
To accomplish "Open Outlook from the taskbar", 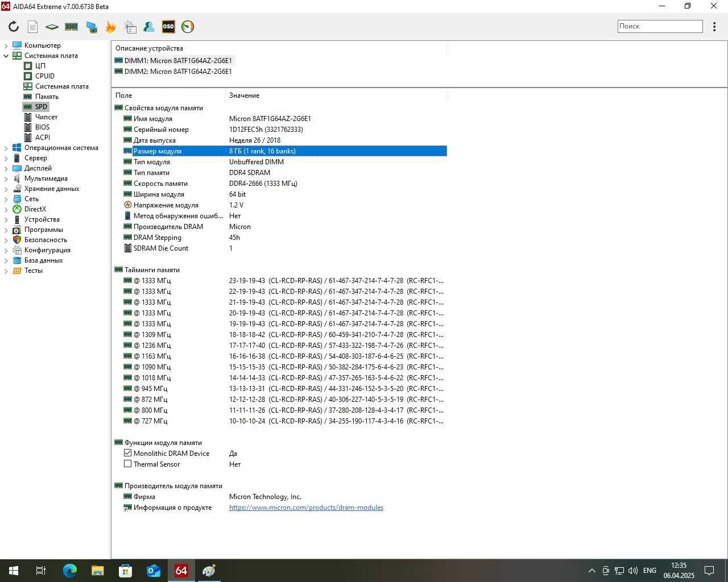I will tap(153, 571).
